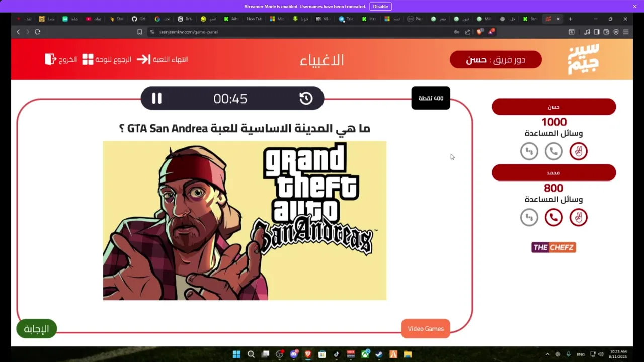Switch to the VR browser tab

(323, 19)
